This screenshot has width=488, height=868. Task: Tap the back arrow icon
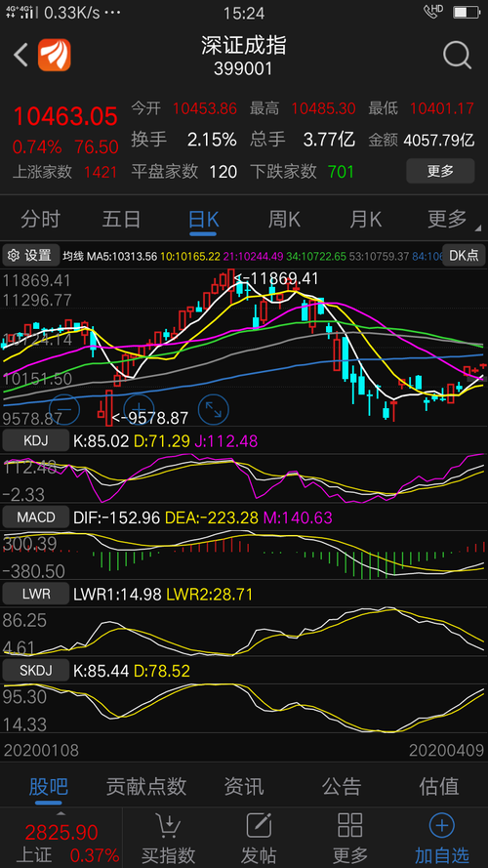[x=20, y=56]
